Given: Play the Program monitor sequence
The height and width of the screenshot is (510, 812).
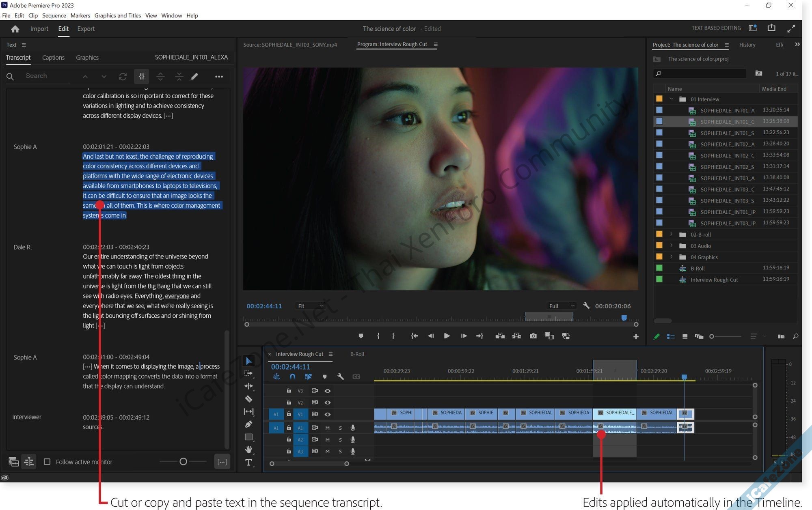Looking at the screenshot, I should [447, 336].
